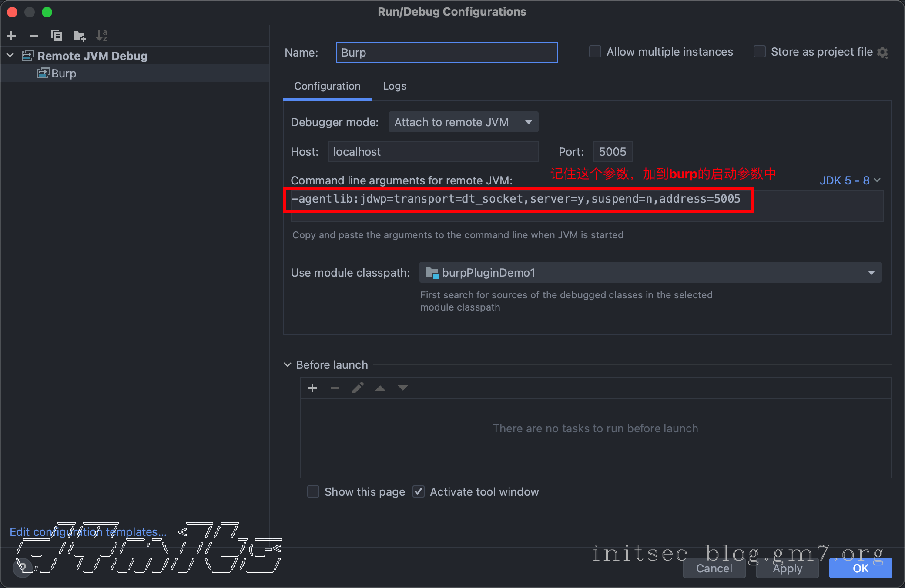Image resolution: width=905 pixels, height=588 pixels.
Task: Click inside the Host field
Action: coord(432,152)
